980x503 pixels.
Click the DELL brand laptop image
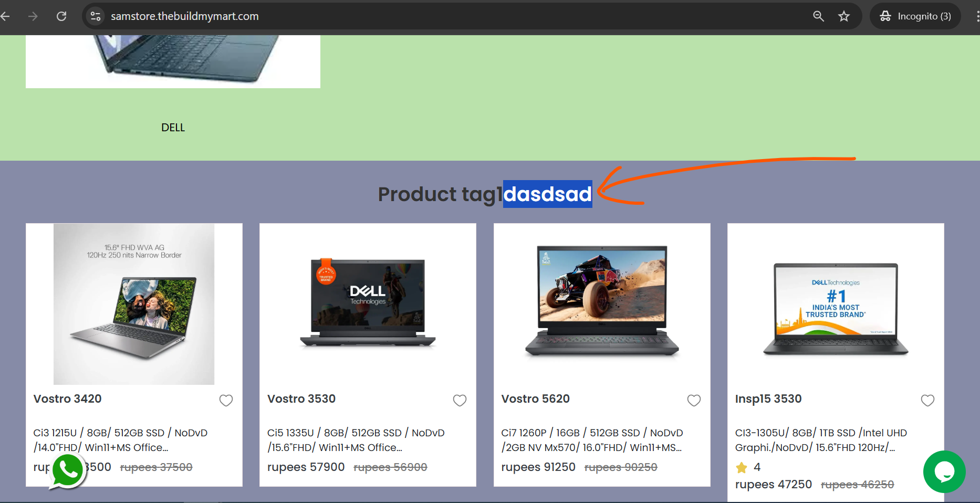173,61
